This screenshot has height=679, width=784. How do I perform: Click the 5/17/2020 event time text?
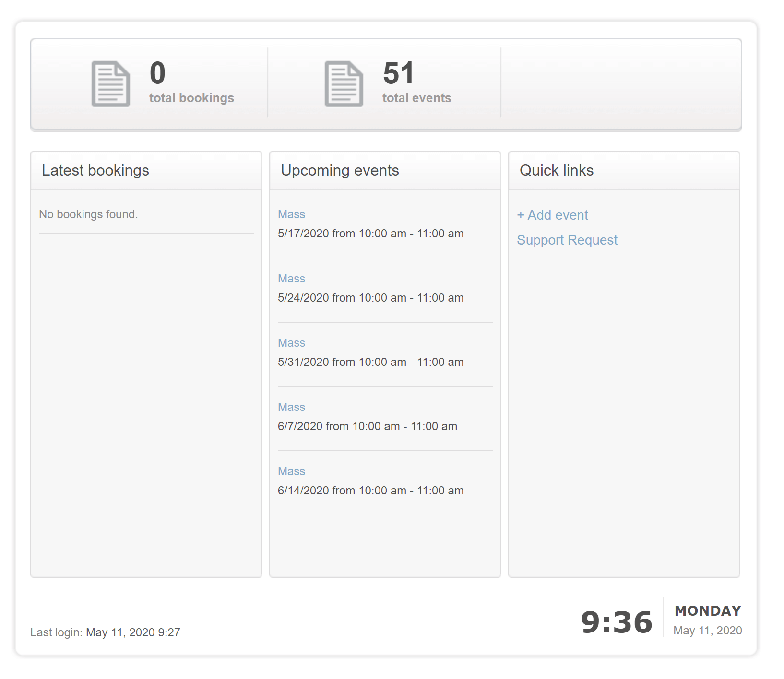tap(370, 234)
